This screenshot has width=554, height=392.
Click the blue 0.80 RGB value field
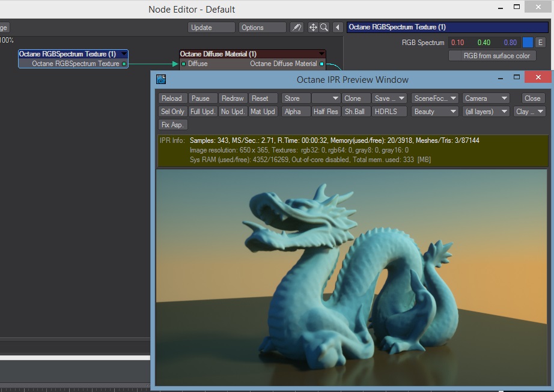tap(510, 43)
